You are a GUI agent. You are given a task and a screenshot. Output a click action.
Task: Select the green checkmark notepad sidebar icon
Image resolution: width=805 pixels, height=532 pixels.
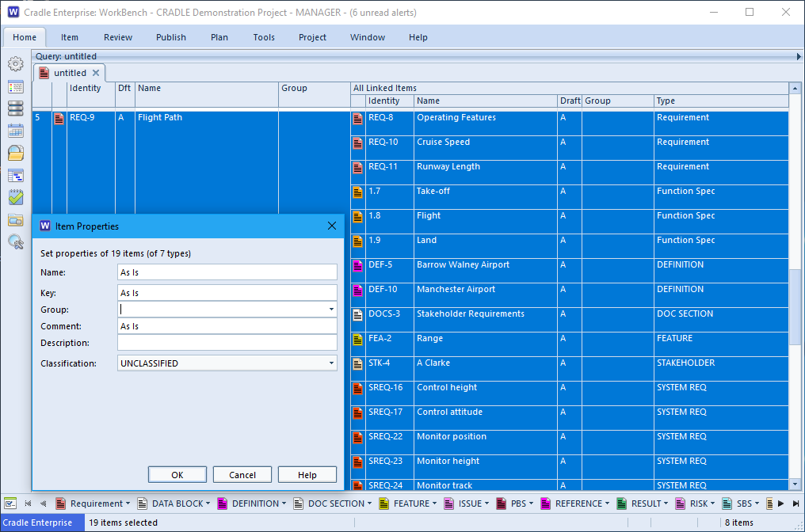[x=15, y=197]
